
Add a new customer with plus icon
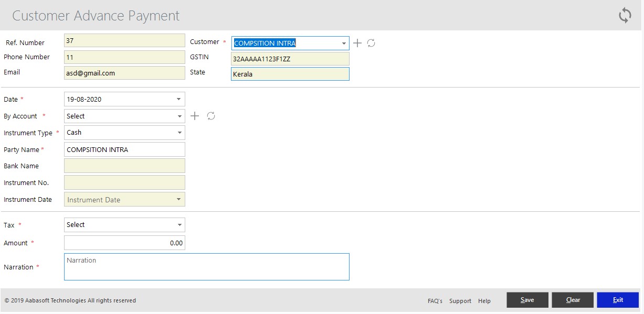(x=357, y=43)
